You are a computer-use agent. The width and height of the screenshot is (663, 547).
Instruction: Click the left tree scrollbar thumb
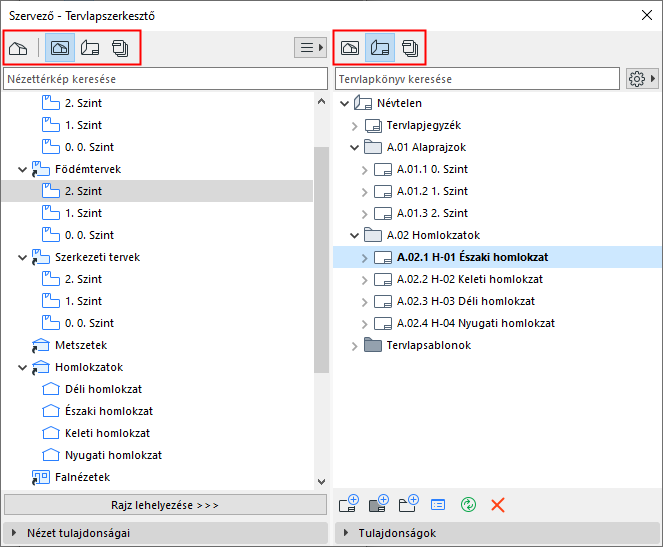click(321, 260)
